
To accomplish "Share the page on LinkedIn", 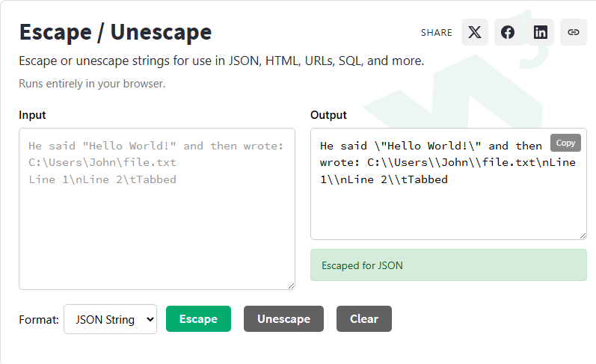I will (541, 32).
